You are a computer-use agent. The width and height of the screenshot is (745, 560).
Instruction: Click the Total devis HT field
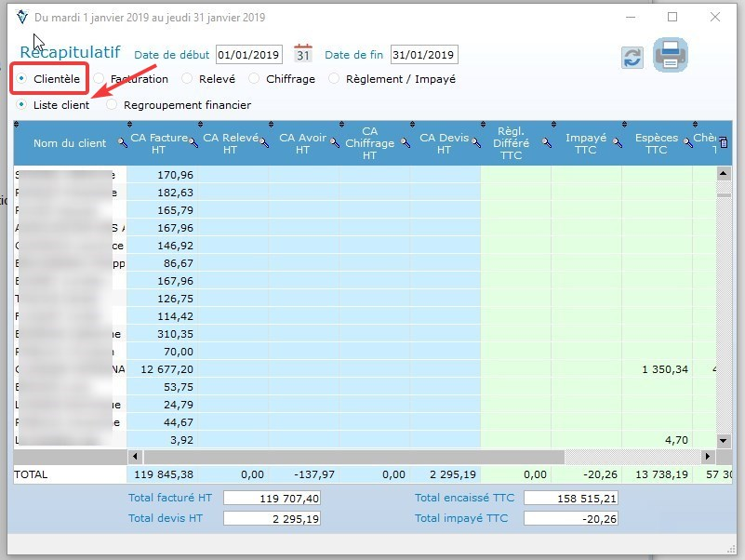coord(273,519)
